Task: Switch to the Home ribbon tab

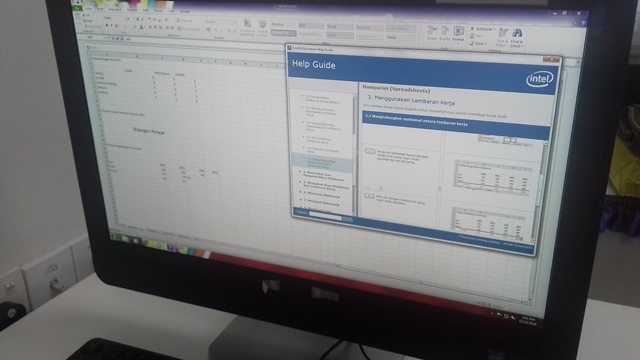Action: coord(88,9)
